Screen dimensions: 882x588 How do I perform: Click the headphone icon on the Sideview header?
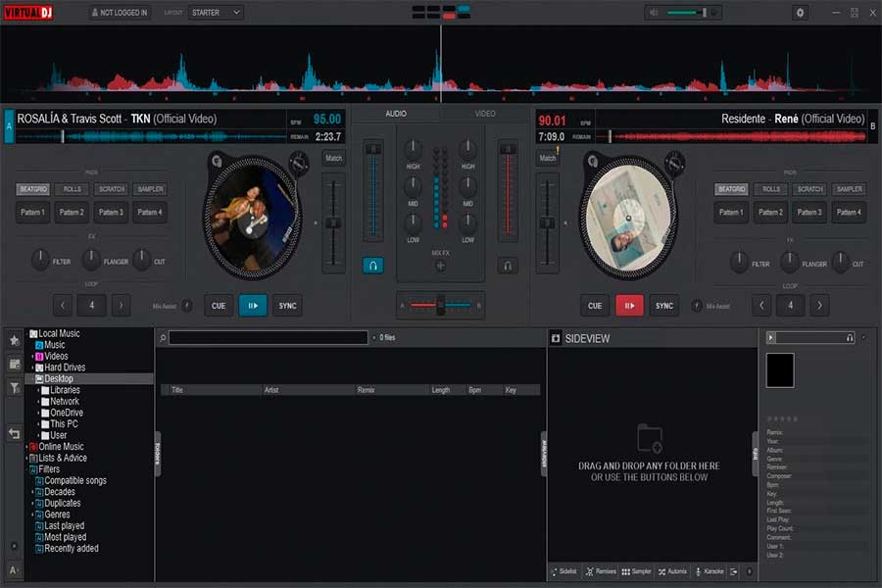[x=849, y=338]
